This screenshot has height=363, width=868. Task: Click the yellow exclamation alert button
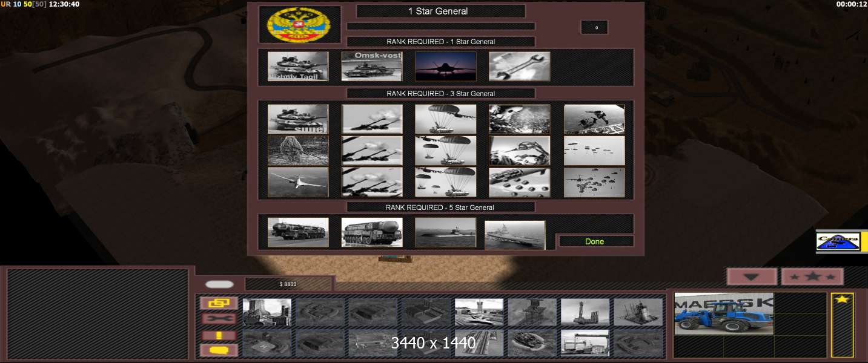point(219,335)
